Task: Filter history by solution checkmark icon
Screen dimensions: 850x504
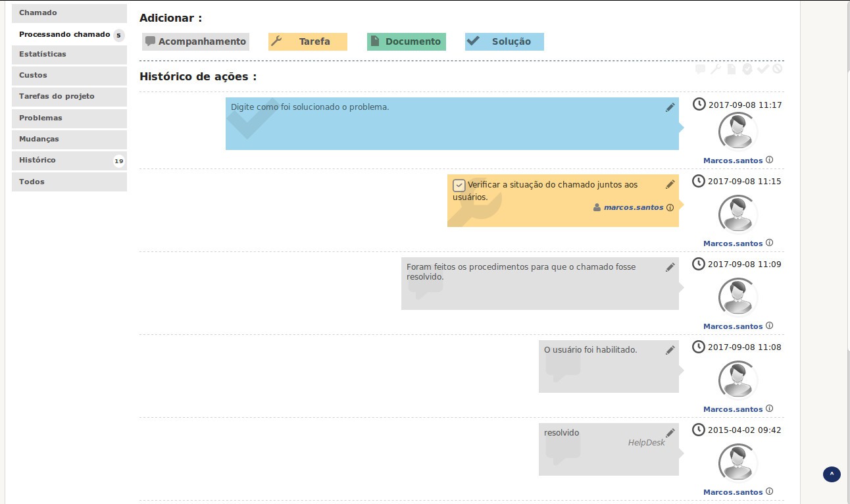Action: point(762,69)
